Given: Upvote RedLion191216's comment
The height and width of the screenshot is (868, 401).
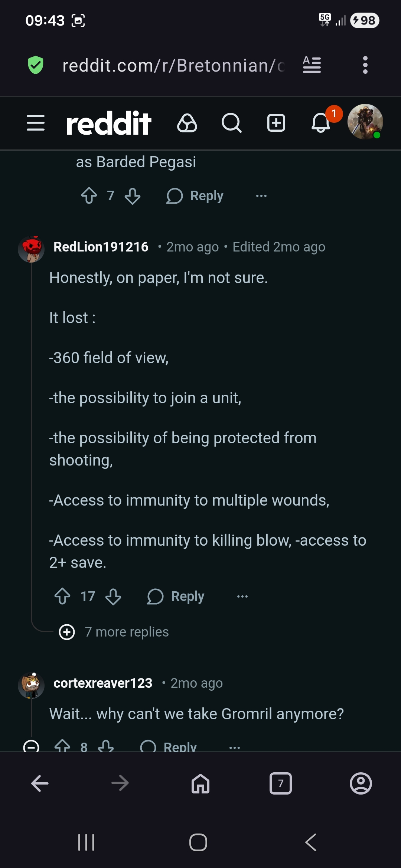Looking at the screenshot, I should (x=62, y=596).
